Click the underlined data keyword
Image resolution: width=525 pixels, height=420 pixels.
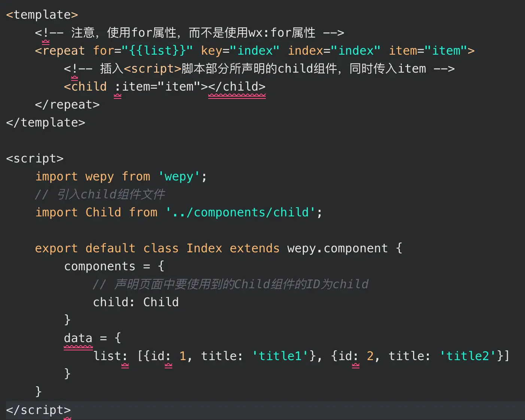point(78,338)
